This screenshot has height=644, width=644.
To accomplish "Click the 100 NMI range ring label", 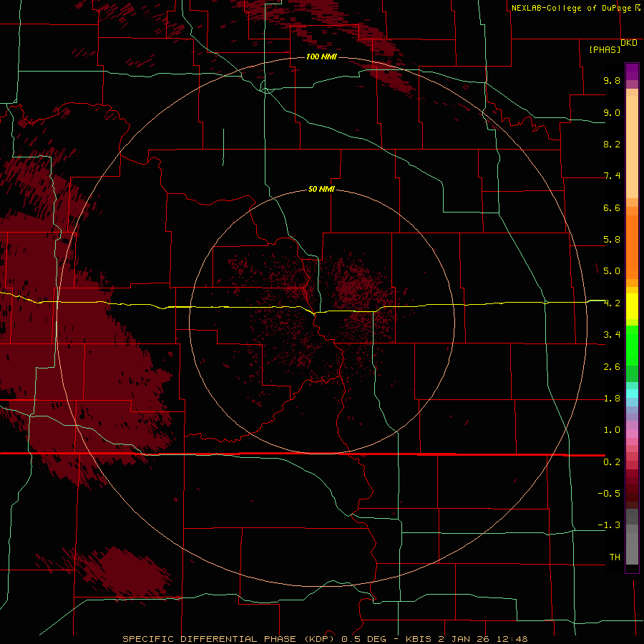I will click(x=321, y=57).
